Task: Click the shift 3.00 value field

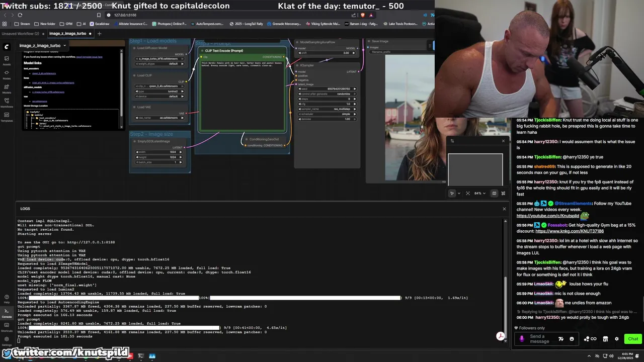Action: [x=327, y=53]
